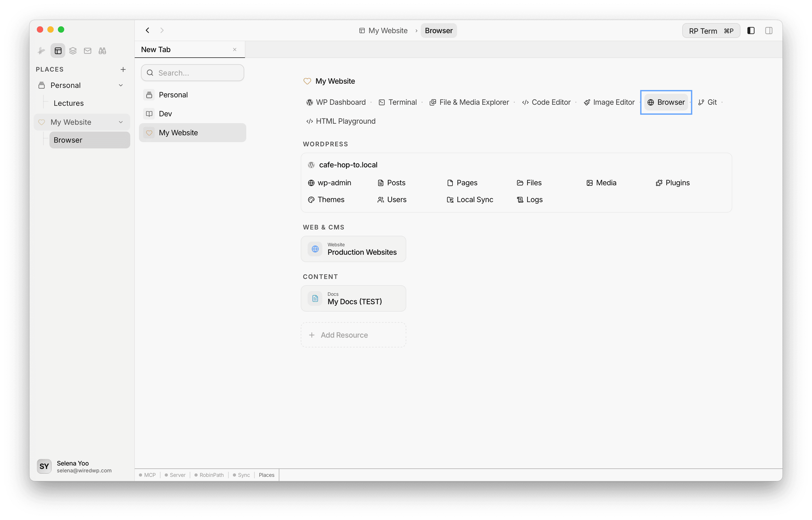Screen dimensions: 812x520
Task: Click into the Search field
Action: tap(192, 73)
